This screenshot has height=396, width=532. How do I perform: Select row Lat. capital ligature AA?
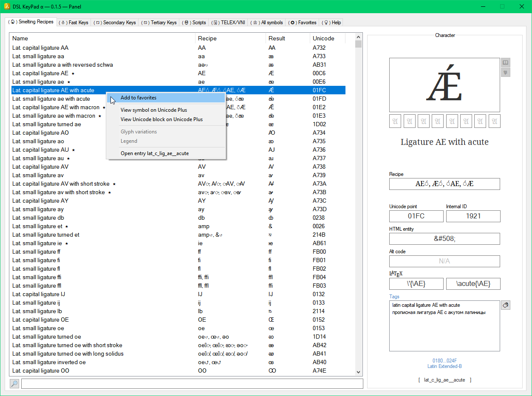click(x=178, y=48)
